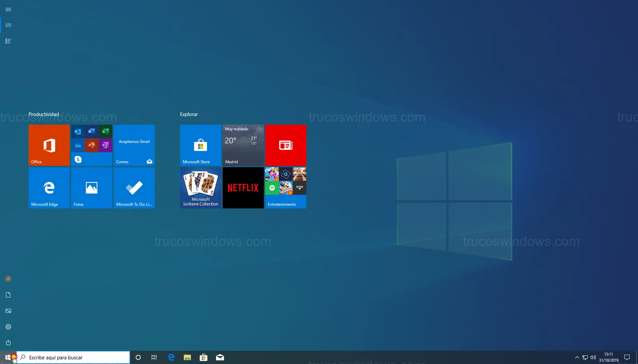638x364 pixels.
Task: Open the red news tile
Action: (286, 145)
